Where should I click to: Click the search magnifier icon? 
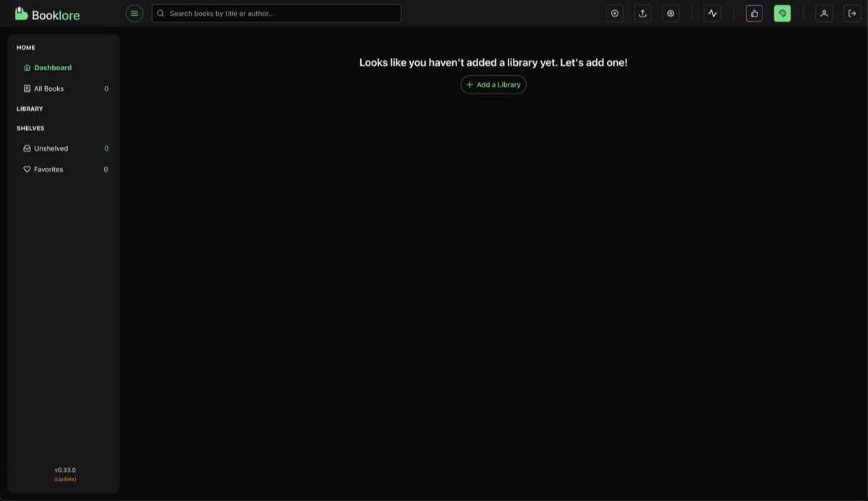(x=160, y=12)
